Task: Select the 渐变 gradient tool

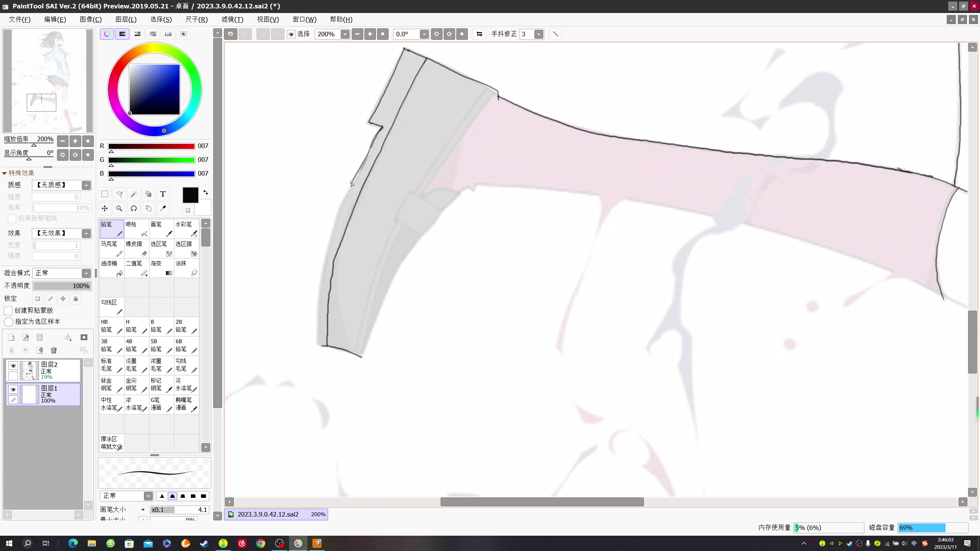Action: coord(161,268)
